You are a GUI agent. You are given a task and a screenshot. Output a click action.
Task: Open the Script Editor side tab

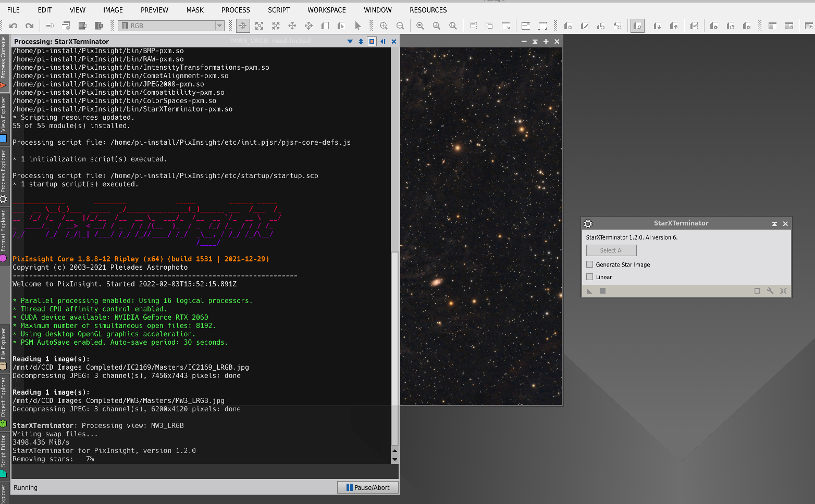[4, 456]
